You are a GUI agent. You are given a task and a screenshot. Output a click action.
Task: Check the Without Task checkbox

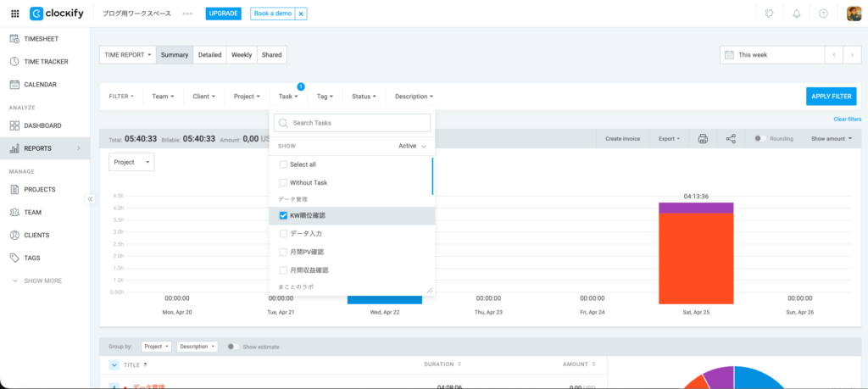(284, 182)
